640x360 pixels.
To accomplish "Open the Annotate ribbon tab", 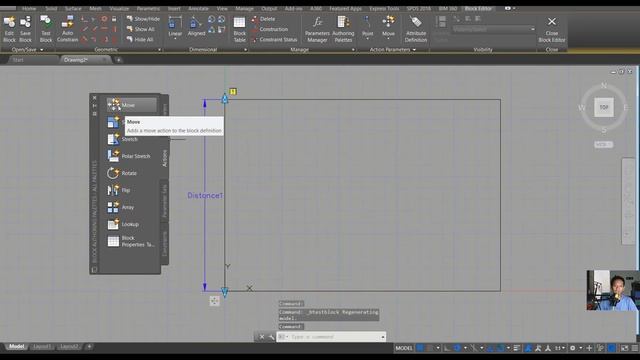I will tap(198, 9).
